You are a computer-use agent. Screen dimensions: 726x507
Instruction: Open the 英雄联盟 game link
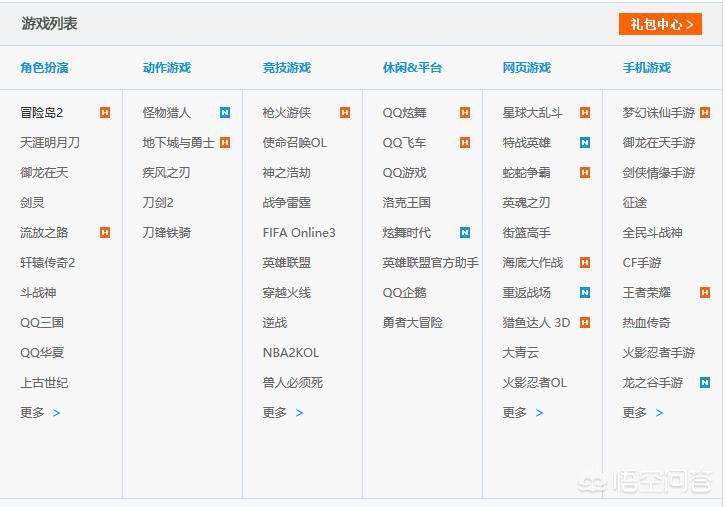click(x=287, y=263)
